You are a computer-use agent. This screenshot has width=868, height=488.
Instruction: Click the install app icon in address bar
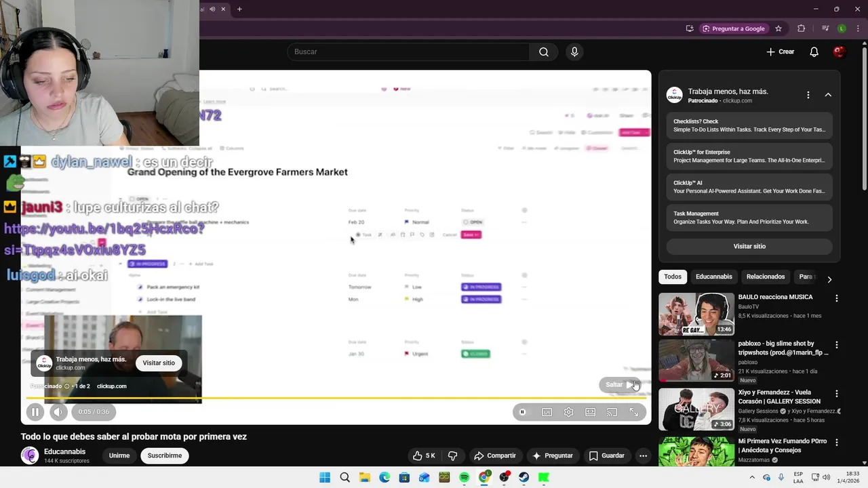690,28
